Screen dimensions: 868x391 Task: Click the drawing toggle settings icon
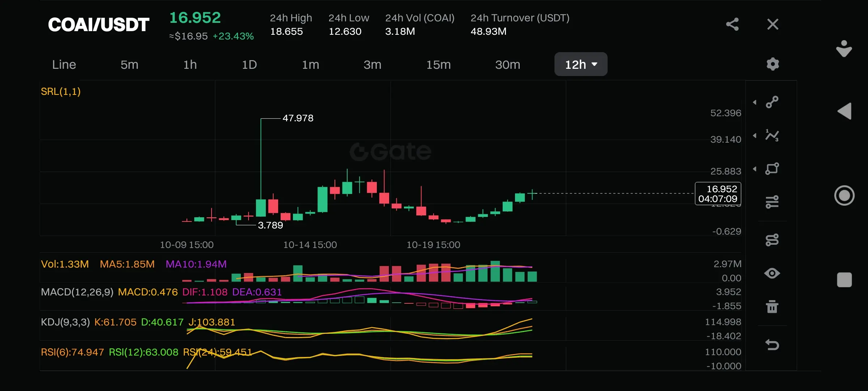[772, 240]
